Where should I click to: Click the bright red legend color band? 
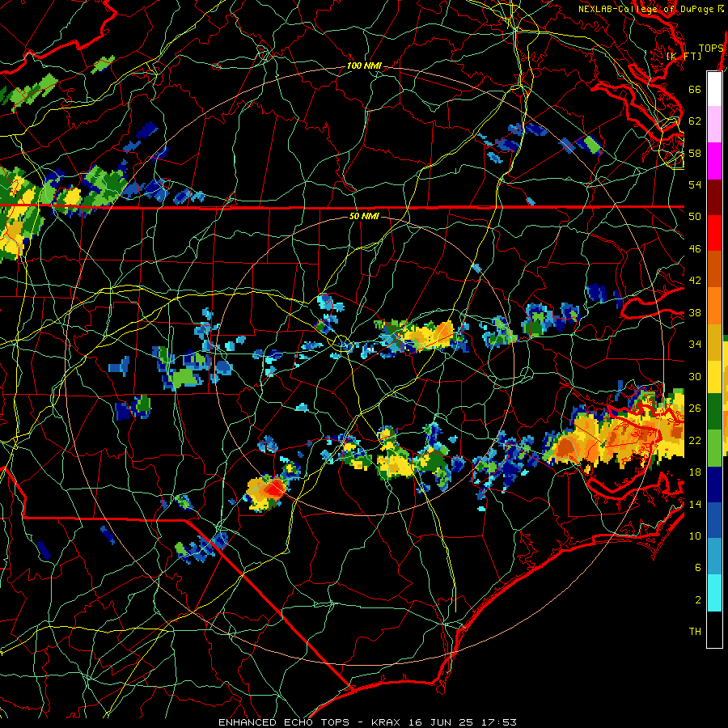coord(714,234)
